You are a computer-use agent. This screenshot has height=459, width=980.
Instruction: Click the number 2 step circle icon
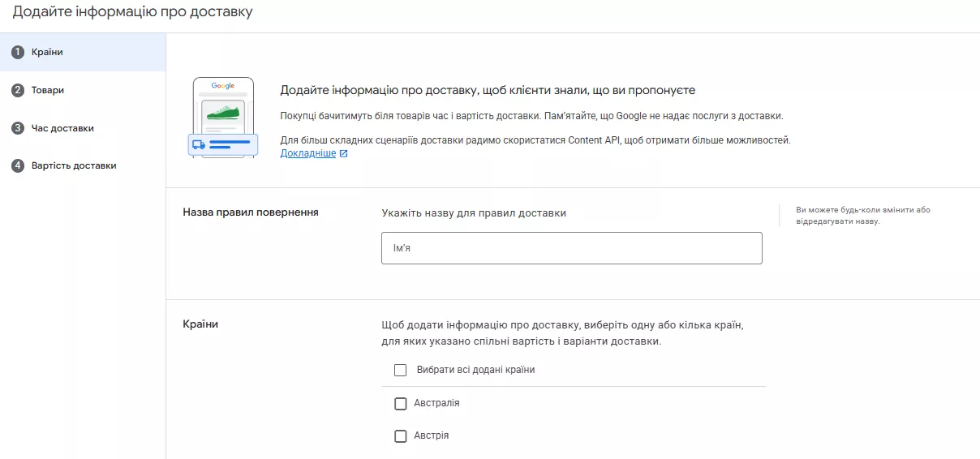(18, 91)
